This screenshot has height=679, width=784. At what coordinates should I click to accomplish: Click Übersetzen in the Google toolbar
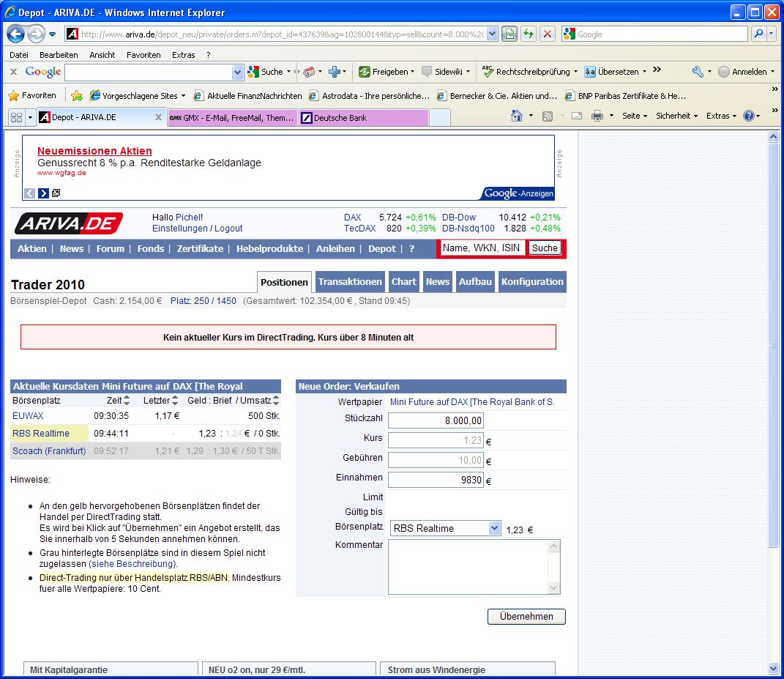click(615, 72)
